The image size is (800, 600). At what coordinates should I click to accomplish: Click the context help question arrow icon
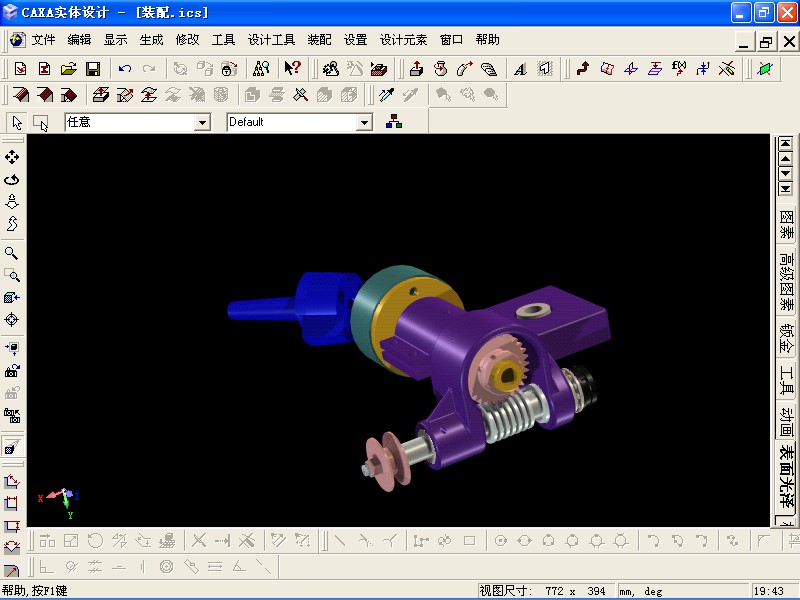pyautogui.click(x=292, y=68)
